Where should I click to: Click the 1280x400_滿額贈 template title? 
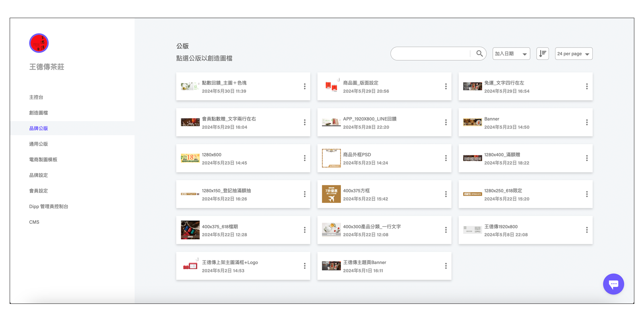[x=502, y=155]
